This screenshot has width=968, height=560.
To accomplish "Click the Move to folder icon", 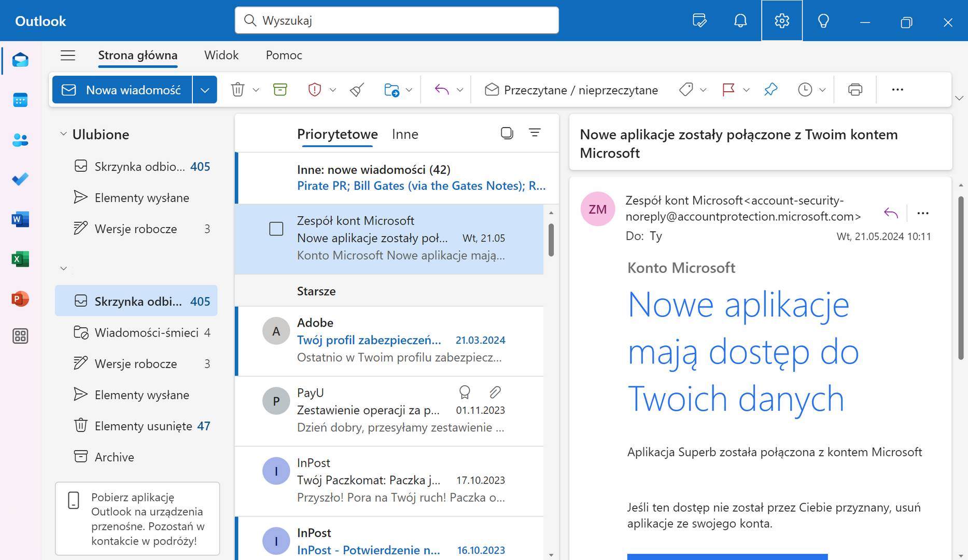I will click(392, 90).
